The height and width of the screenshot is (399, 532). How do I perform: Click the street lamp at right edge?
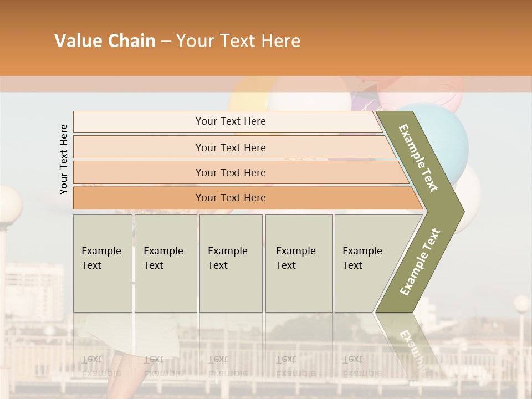pos(521,304)
